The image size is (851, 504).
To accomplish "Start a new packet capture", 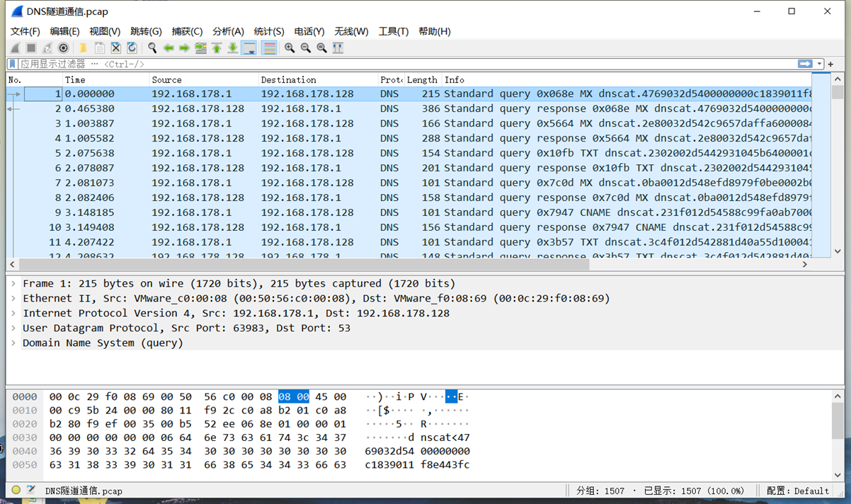I will coord(16,47).
